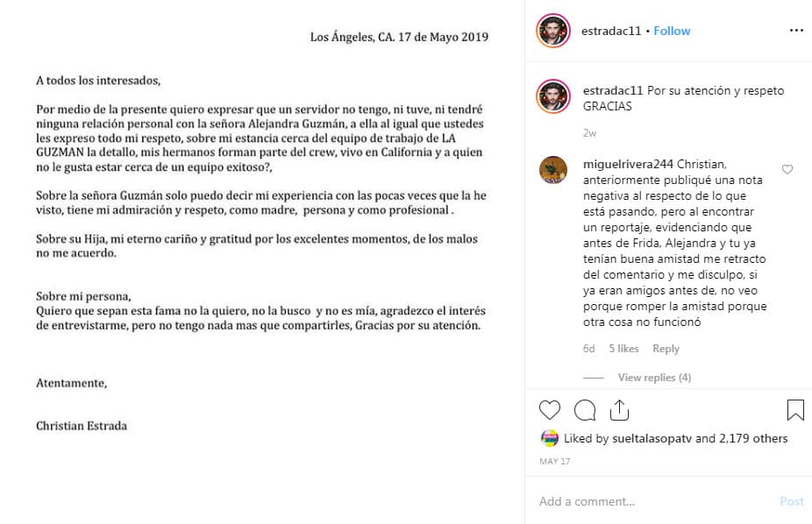This screenshot has width=812, height=524.
Task: Like miguelrivera244's comment with the small heart
Action: [x=787, y=169]
